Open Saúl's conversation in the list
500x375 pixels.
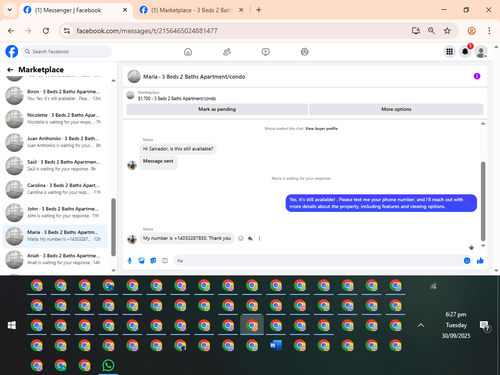pyautogui.click(x=55, y=165)
